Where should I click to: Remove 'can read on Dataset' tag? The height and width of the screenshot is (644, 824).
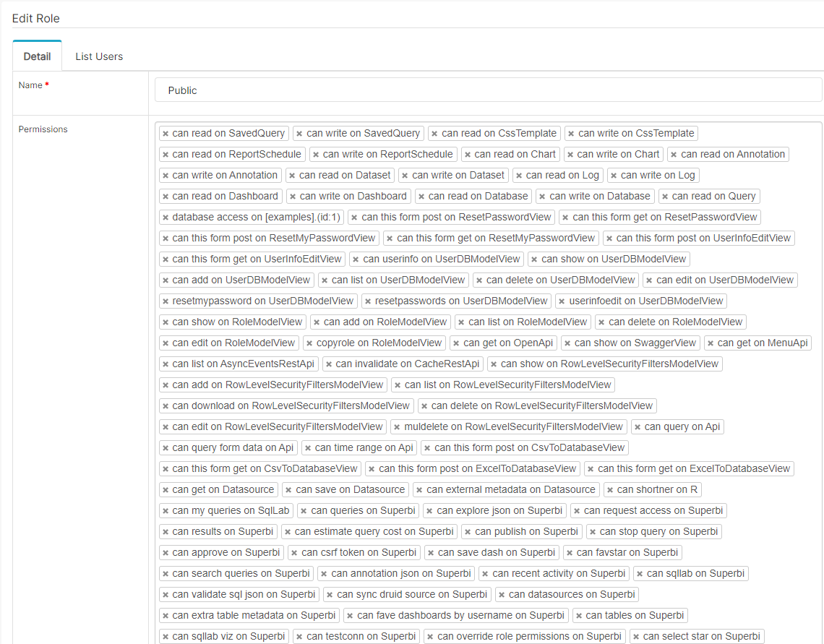click(x=292, y=176)
